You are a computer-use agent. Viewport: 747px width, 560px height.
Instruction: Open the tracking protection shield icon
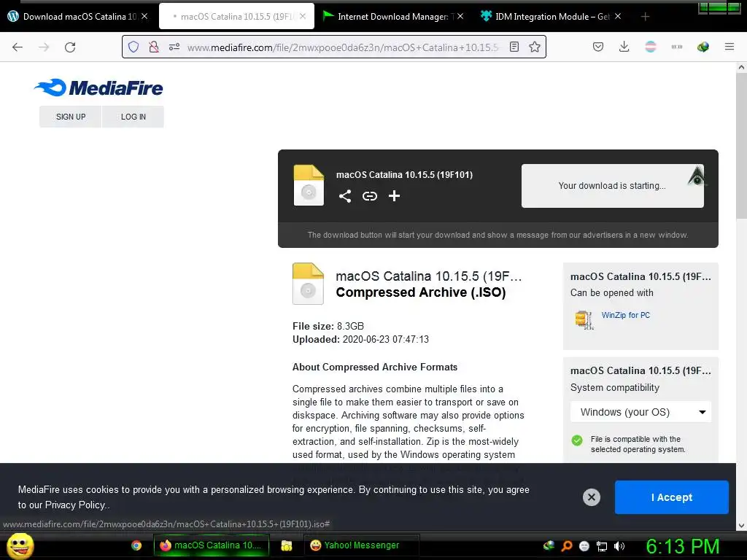133,47
